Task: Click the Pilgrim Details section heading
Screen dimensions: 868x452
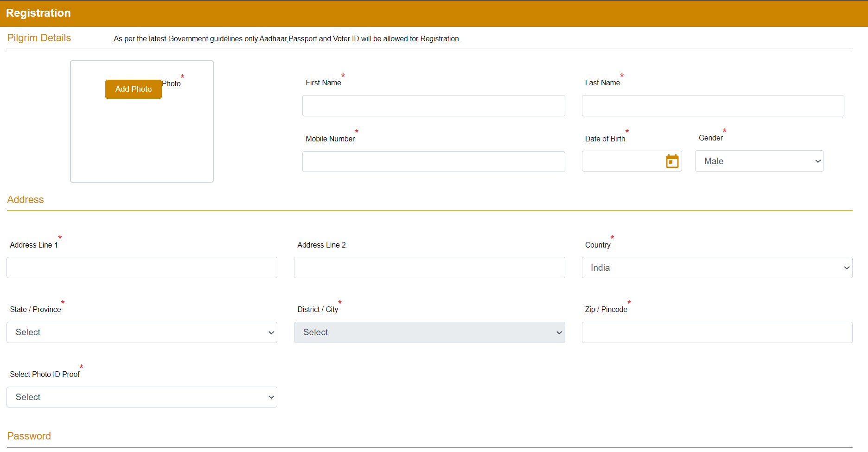Action: pyautogui.click(x=39, y=38)
